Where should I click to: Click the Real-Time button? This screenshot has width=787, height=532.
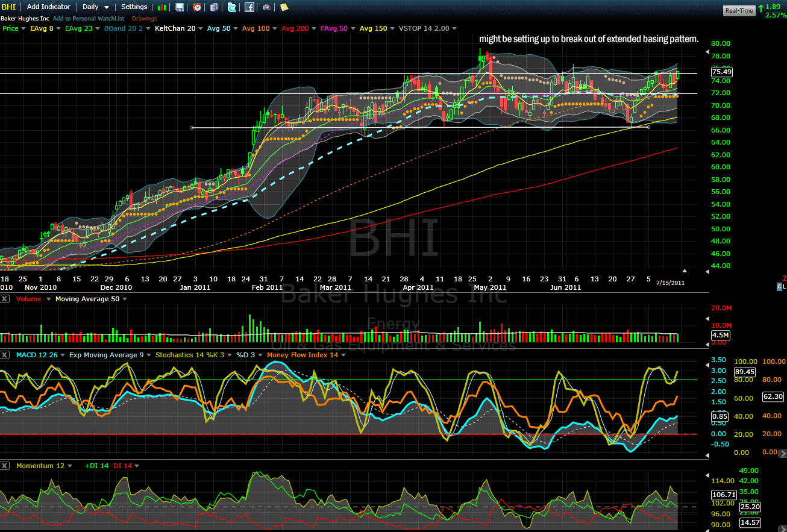click(x=739, y=10)
